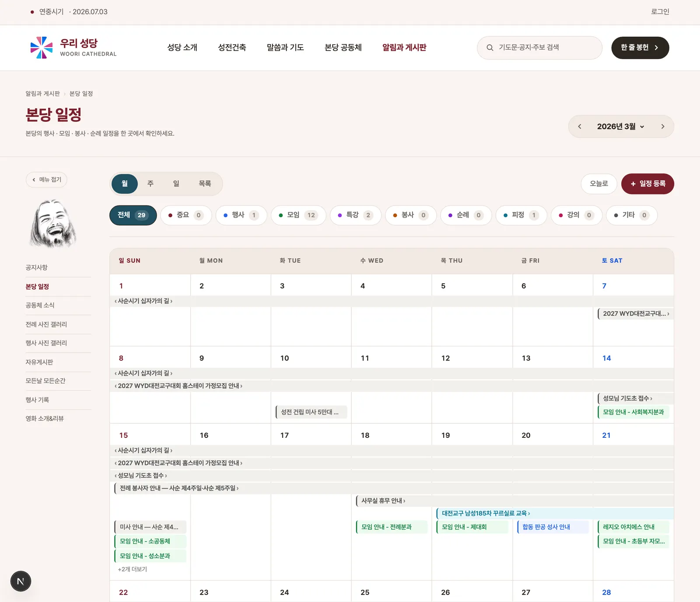The height and width of the screenshot is (602, 700).
Task: Toggle the 중요 filter chip
Action: [186, 215]
